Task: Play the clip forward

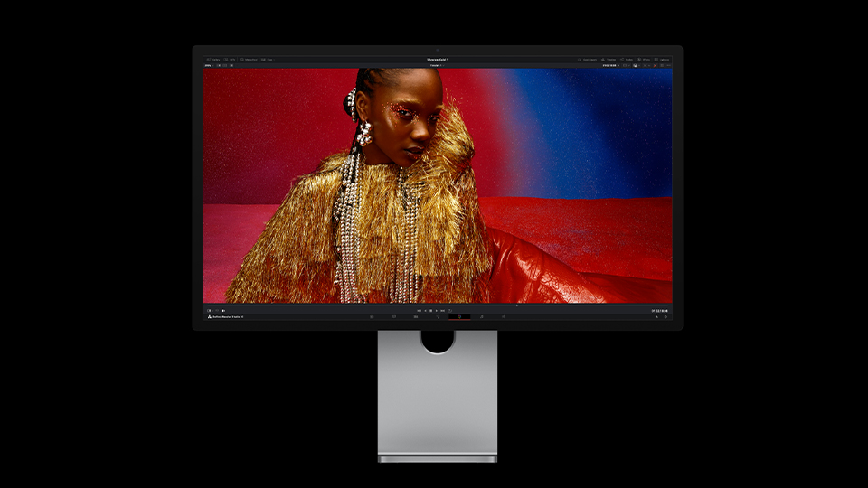Action: coord(437,310)
